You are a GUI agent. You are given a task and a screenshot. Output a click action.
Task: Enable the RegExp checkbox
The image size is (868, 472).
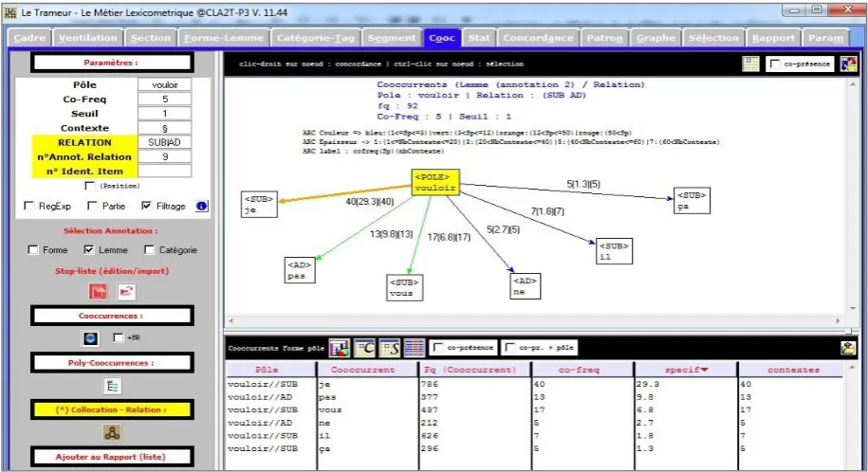[28, 206]
